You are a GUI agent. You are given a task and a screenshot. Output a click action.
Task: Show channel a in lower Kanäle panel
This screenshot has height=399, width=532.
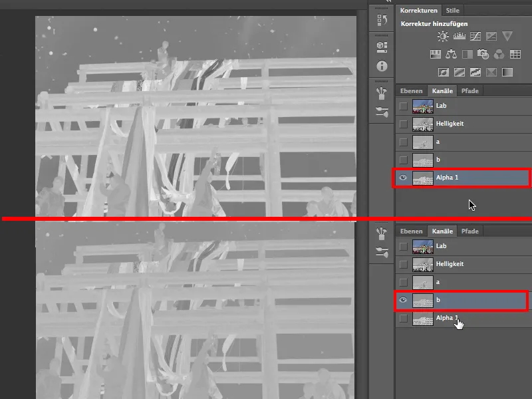404,282
